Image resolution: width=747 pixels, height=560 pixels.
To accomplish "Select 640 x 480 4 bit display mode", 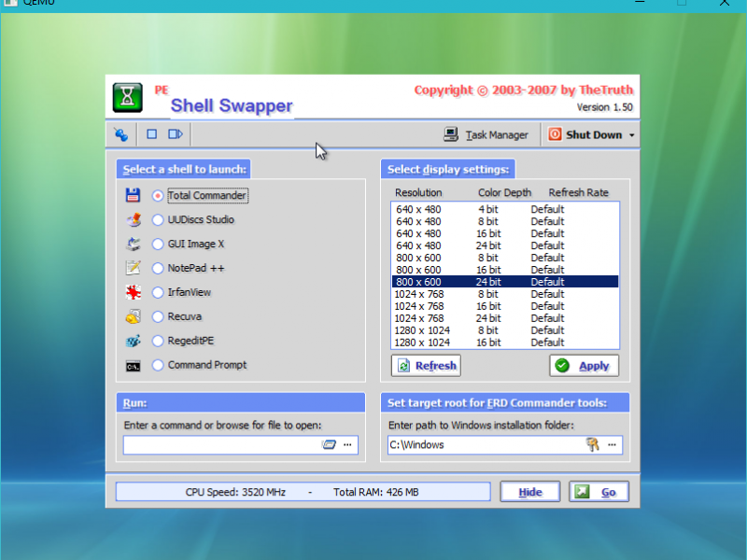I will click(x=505, y=209).
